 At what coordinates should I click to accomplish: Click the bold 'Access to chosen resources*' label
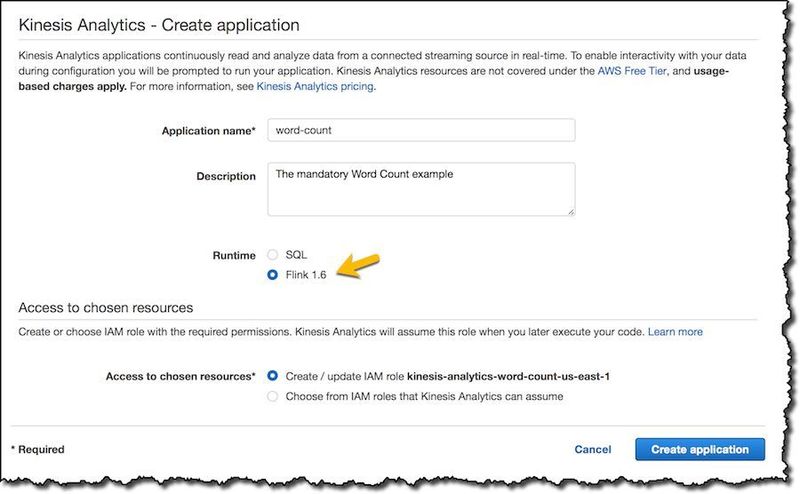(181, 377)
